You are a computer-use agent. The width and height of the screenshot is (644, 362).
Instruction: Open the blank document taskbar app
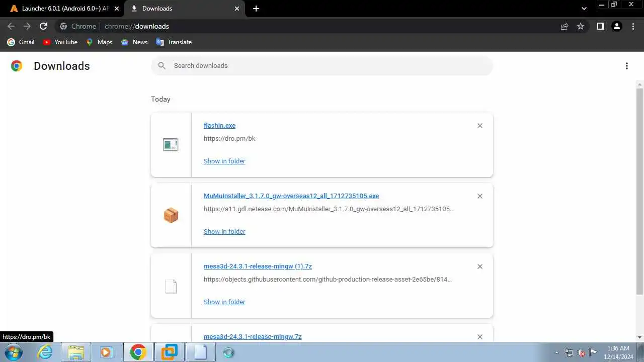pyautogui.click(x=200, y=352)
